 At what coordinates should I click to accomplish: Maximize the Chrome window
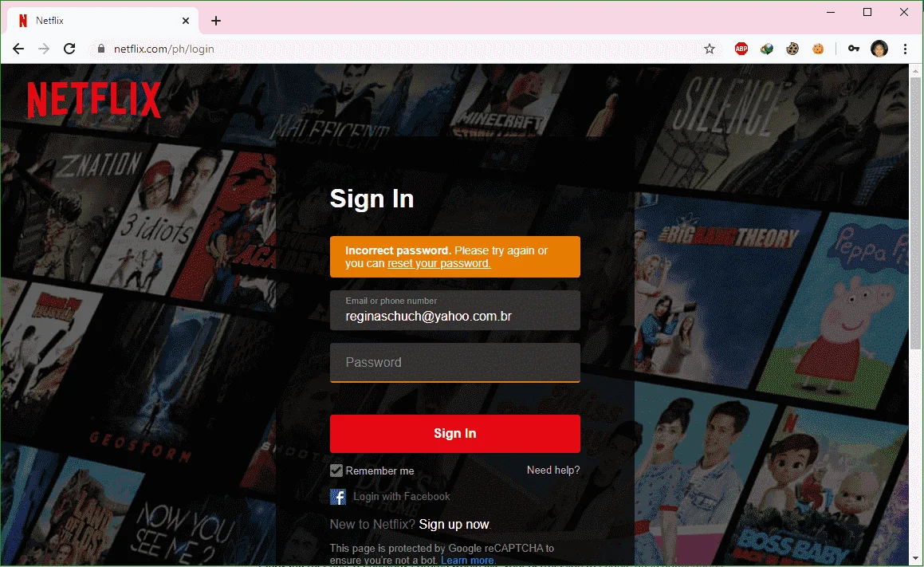pos(867,13)
